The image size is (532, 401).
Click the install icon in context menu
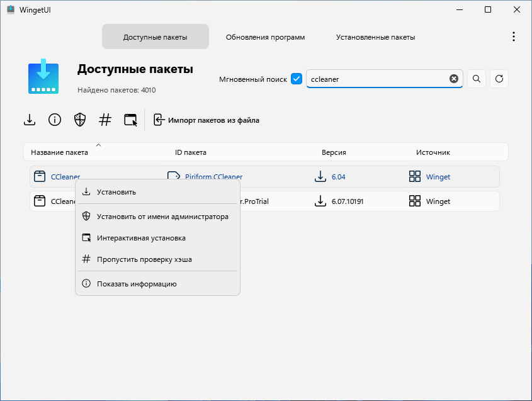point(86,191)
